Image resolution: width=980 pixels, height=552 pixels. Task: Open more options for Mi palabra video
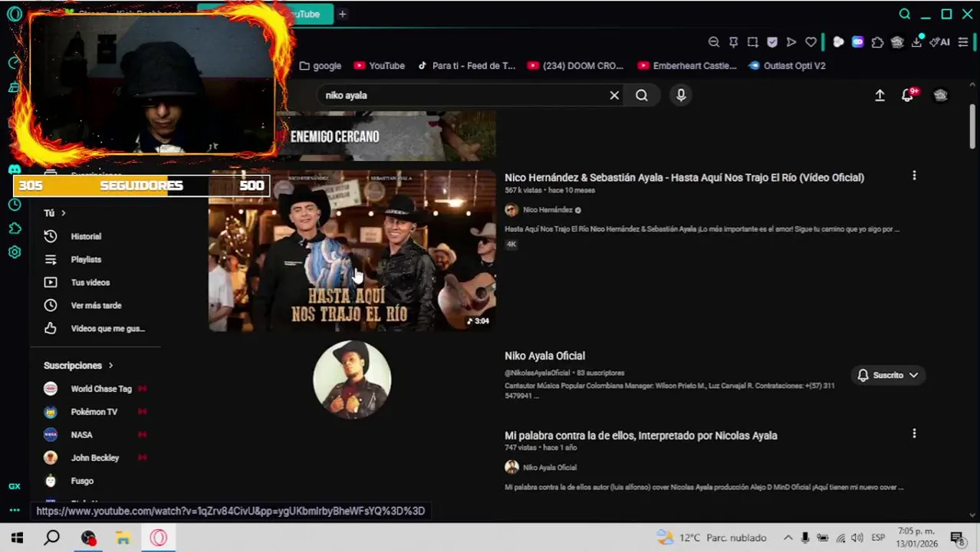[914, 434]
